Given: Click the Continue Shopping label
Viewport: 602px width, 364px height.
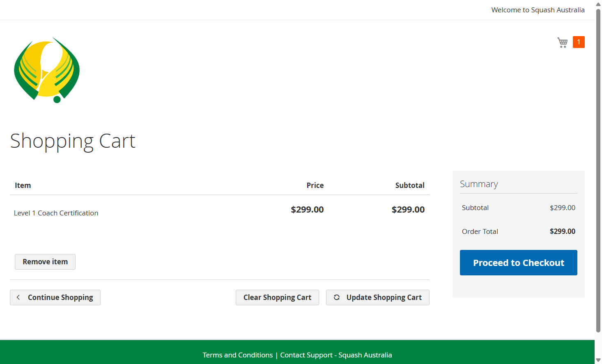Looking at the screenshot, I should pyautogui.click(x=60, y=298).
